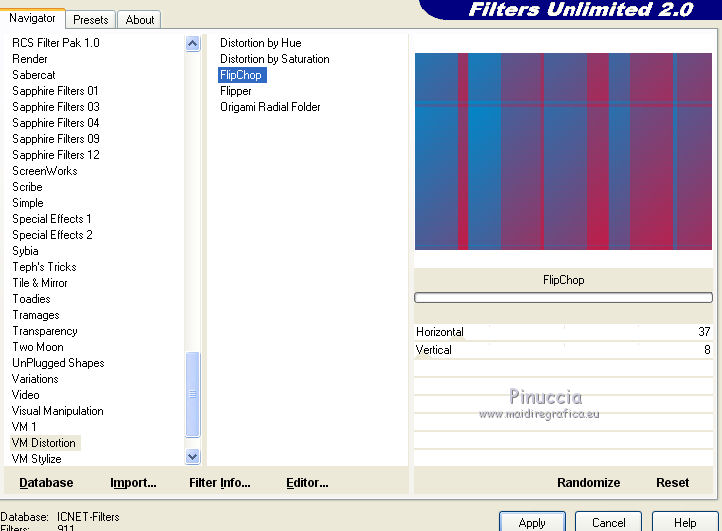Select the Sabercat category
Viewport: 722px width, 531px height.
coord(34,75)
